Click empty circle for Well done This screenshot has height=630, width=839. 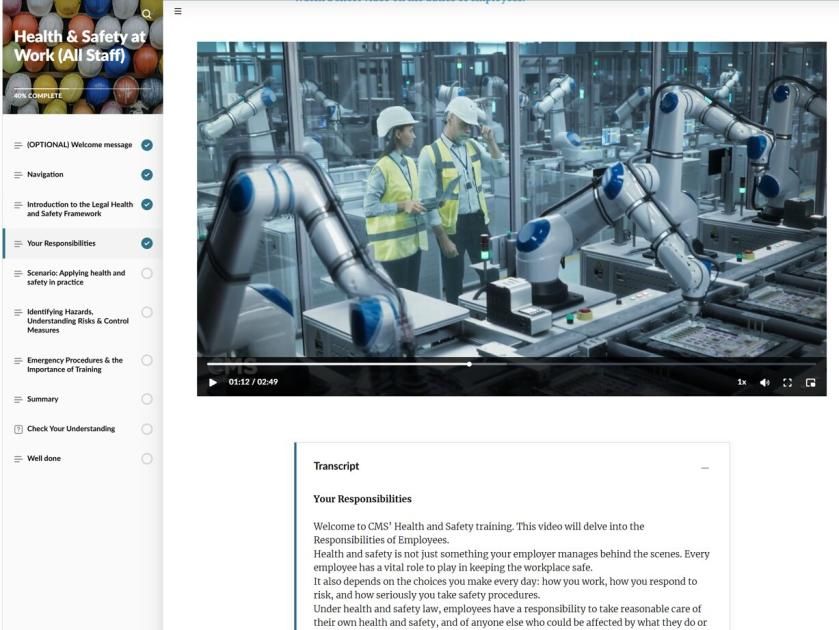coord(147,459)
